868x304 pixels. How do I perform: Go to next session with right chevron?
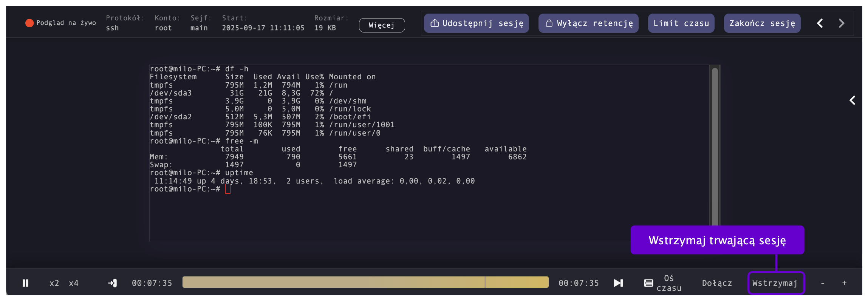[842, 23]
